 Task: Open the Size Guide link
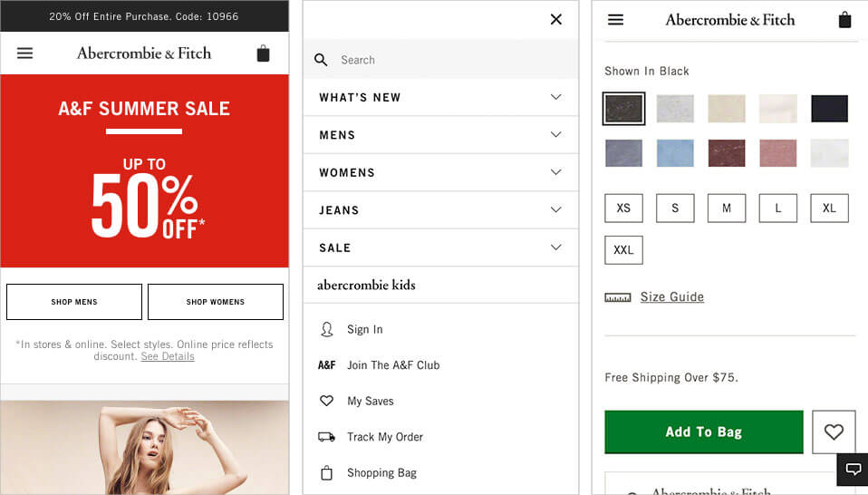tap(672, 296)
